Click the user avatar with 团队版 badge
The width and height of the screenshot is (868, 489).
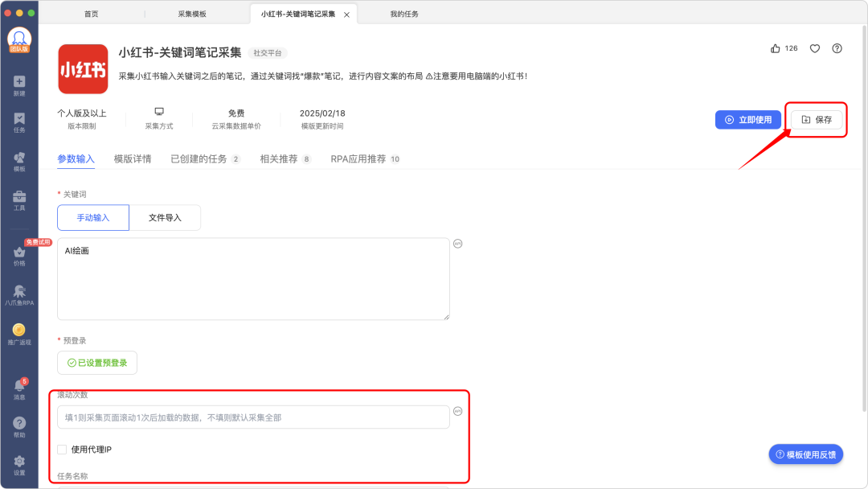tap(19, 40)
